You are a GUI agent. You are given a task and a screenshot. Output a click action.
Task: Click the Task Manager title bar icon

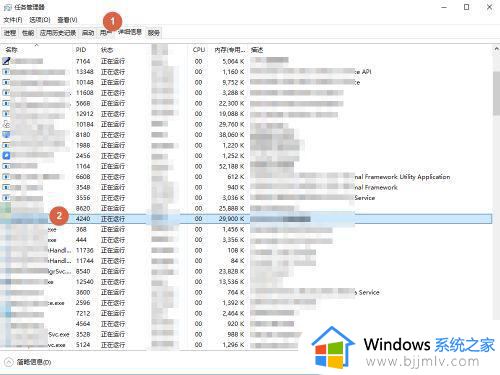(x=8, y=7)
